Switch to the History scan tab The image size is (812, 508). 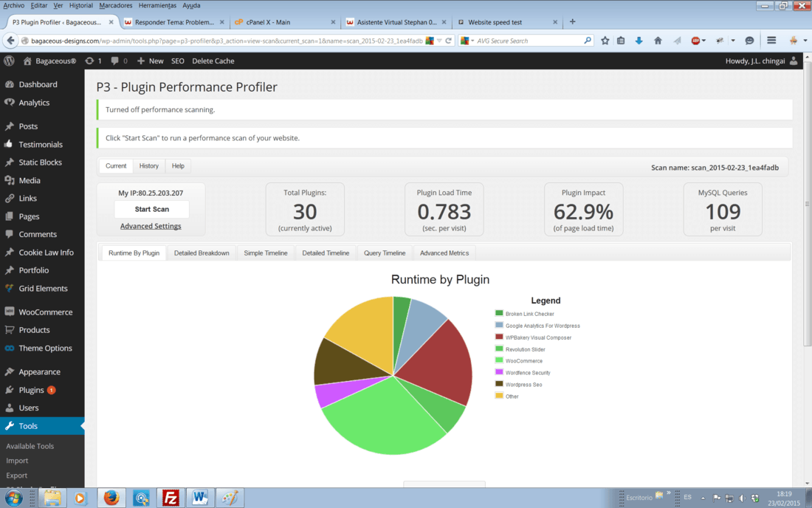[148, 165]
